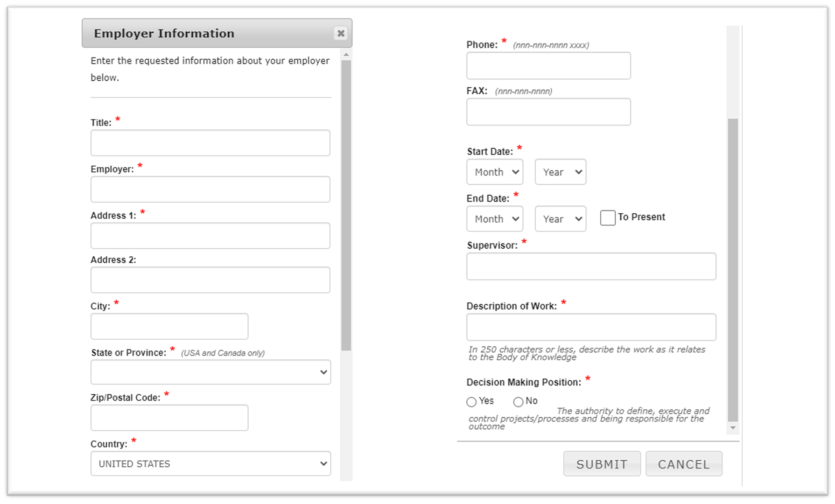
Task: Open the Start Date Year dropdown
Action: (x=561, y=172)
